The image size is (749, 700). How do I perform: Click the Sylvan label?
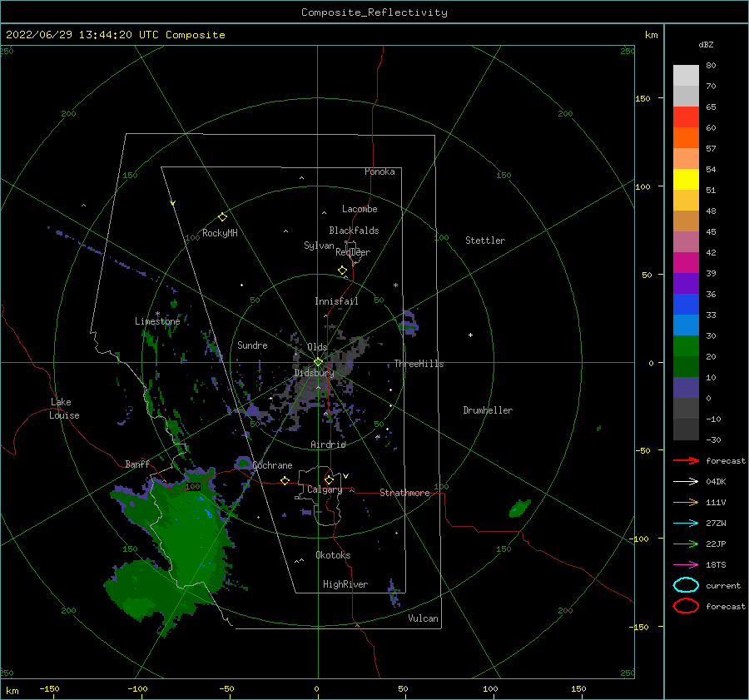pyautogui.click(x=319, y=246)
